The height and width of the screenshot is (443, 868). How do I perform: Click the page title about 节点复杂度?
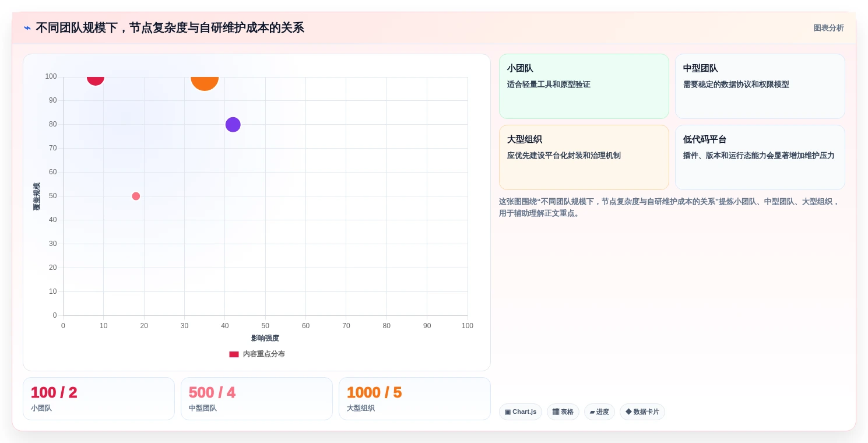170,28
